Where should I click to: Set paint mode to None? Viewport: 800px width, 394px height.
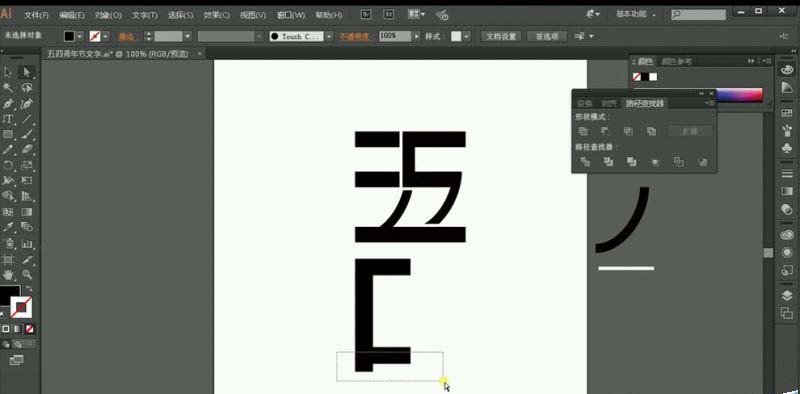tap(30, 329)
